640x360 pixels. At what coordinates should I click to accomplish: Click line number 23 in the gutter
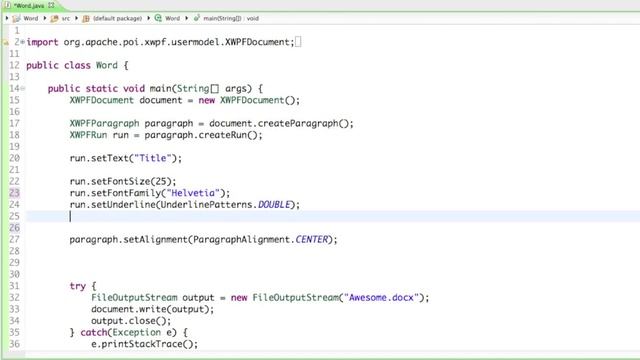pyautogui.click(x=14, y=193)
